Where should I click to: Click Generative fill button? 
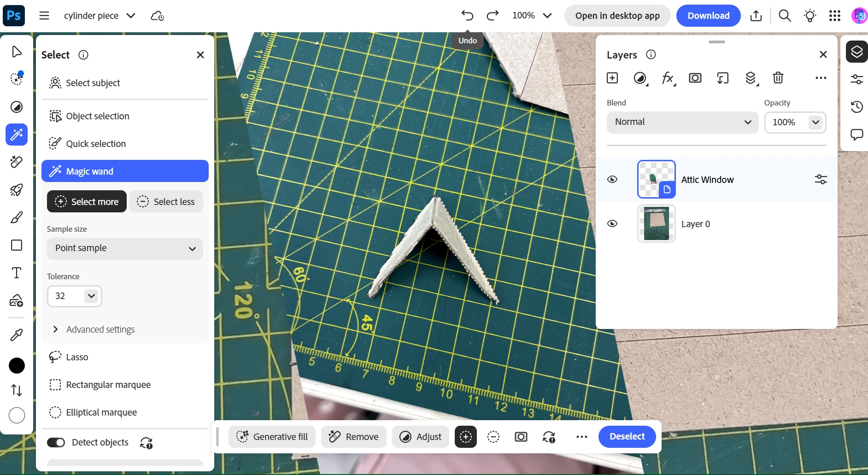click(x=272, y=437)
